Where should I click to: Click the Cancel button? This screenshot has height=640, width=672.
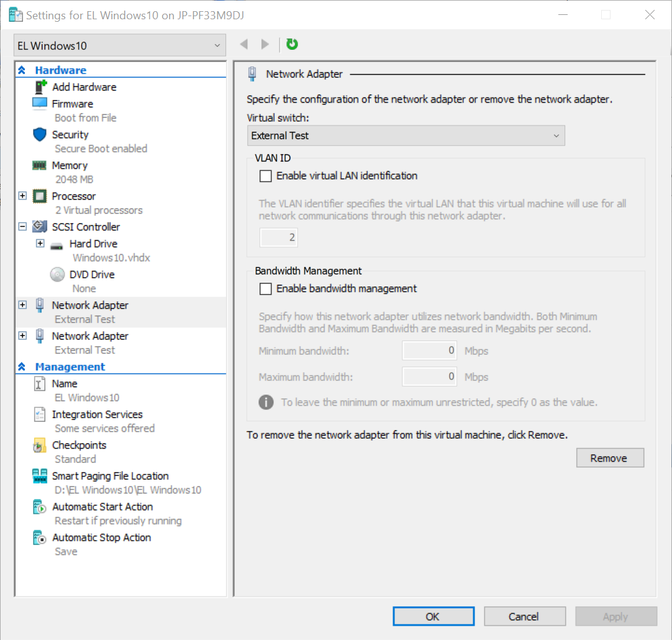click(525, 616)
